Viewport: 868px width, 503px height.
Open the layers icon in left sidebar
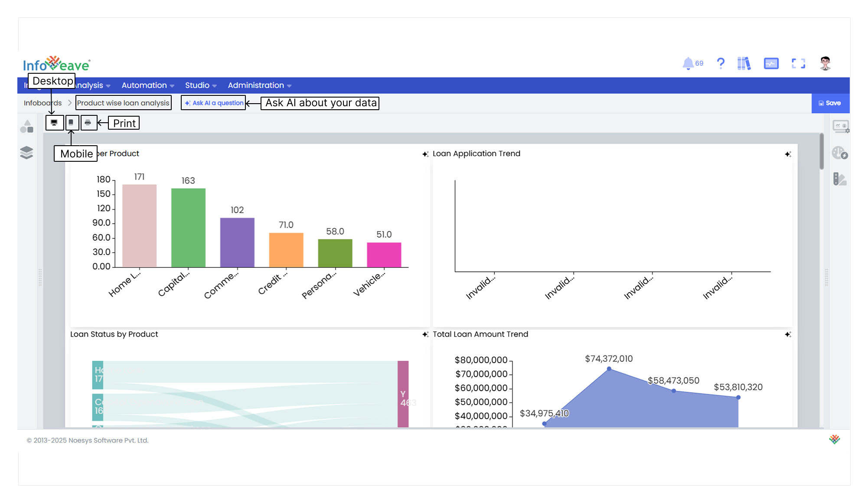click(x=26, y=152)
